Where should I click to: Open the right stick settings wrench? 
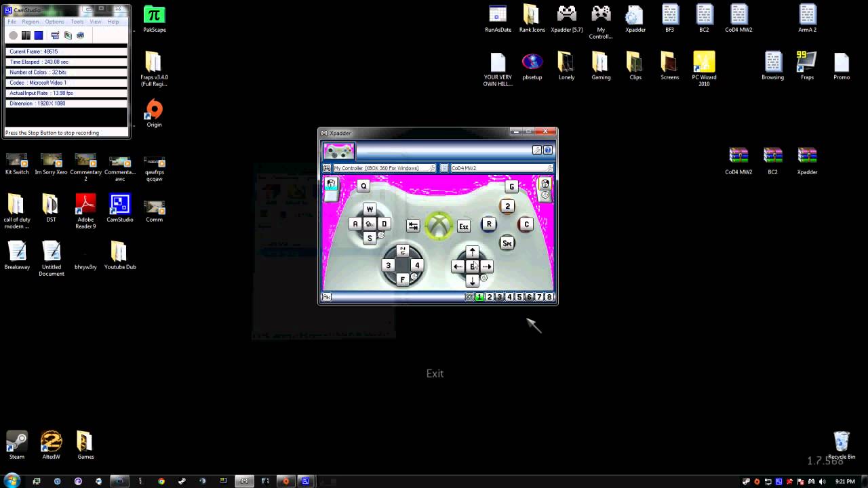coord(484,278)
